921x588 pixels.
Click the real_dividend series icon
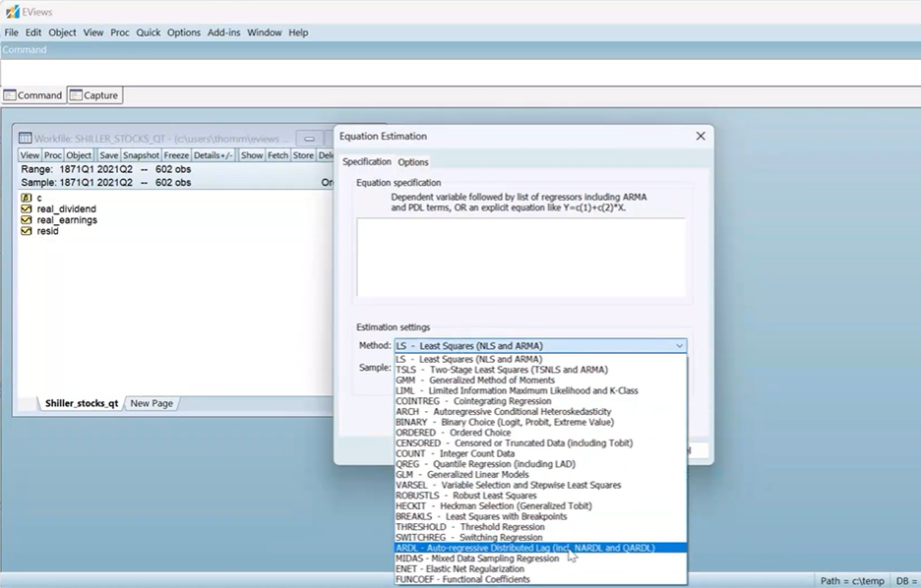coord(27,209)
